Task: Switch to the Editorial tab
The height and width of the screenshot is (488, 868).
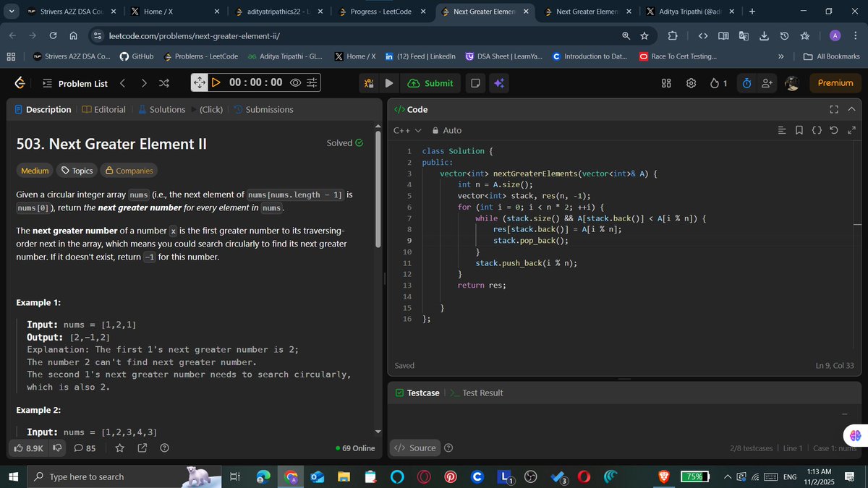Action: (x=103, y=109)
